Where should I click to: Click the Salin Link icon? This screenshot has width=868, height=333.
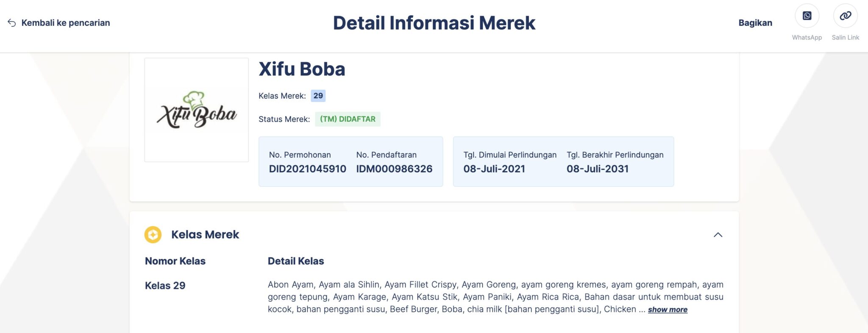(846, 16)
